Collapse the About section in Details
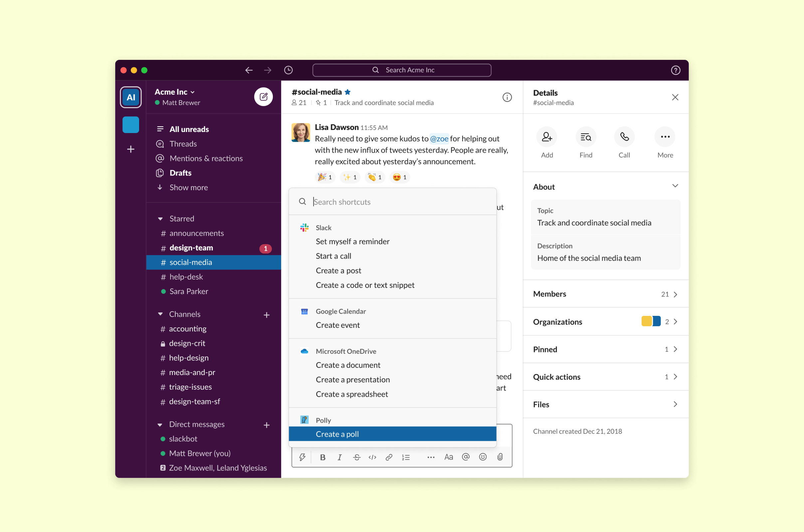The image size is (804, 532). point(675,186)
